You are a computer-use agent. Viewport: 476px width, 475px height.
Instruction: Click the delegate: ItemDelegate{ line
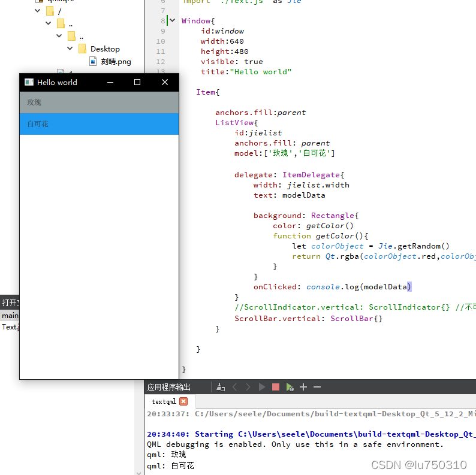point(290,175)
